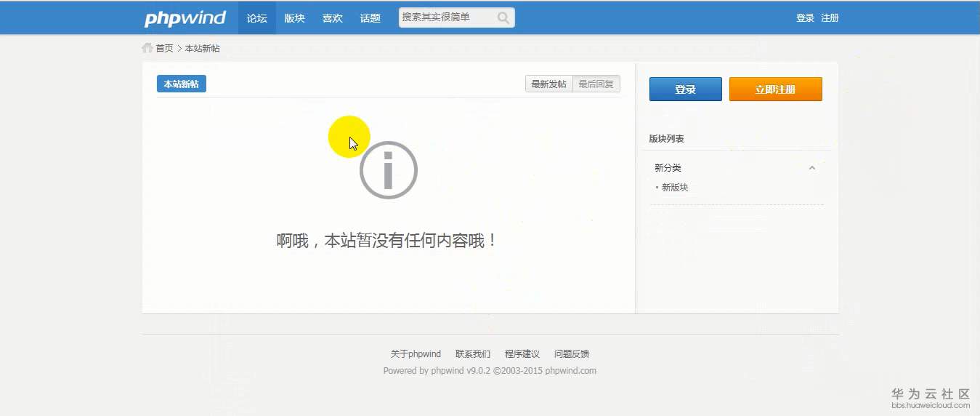This screenshot has width=980, height=416.
Task: Click the phpwind logo
Action: pyautogui.click(x=185, y=18)
